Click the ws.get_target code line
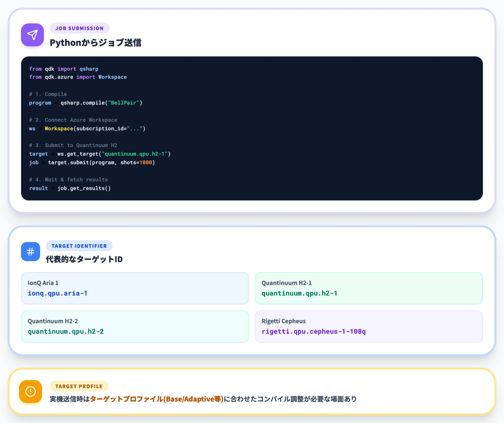 pos(100,154)
